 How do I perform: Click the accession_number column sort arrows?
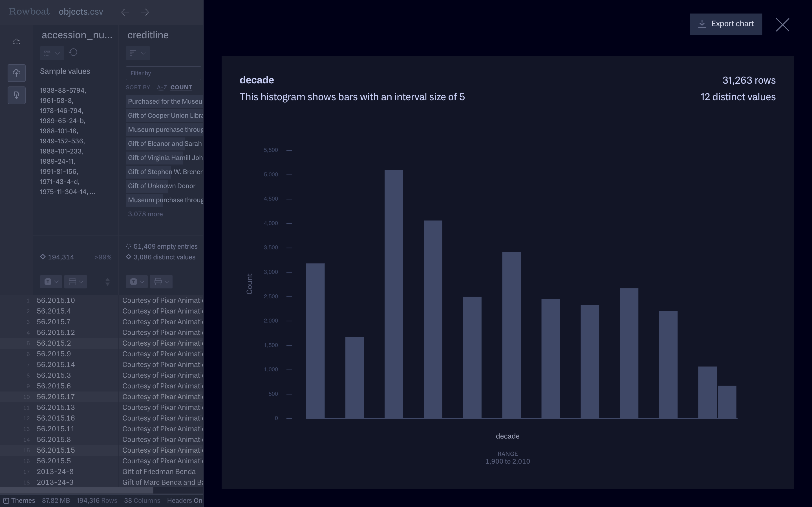[x=107, y=282]
